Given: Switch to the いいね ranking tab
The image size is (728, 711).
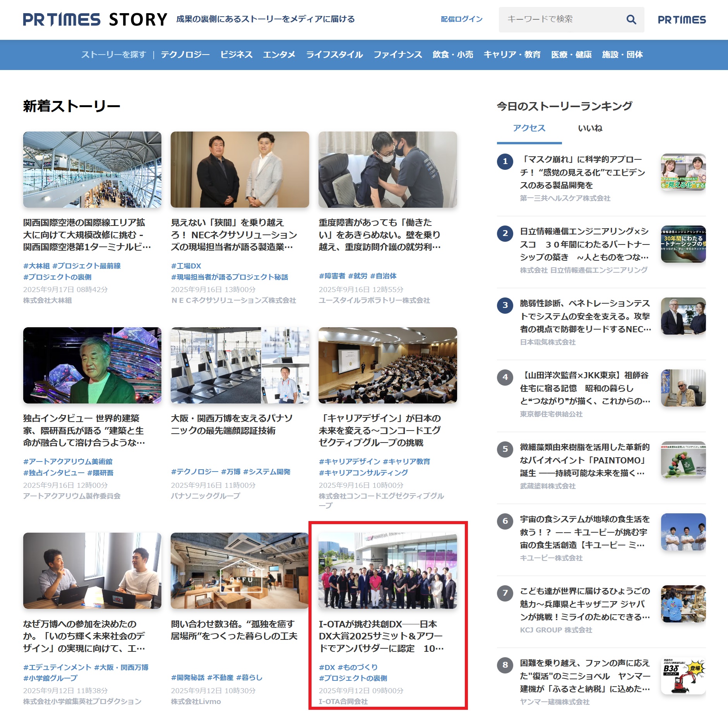Looking at the screenshot, I should click(590, 128).
